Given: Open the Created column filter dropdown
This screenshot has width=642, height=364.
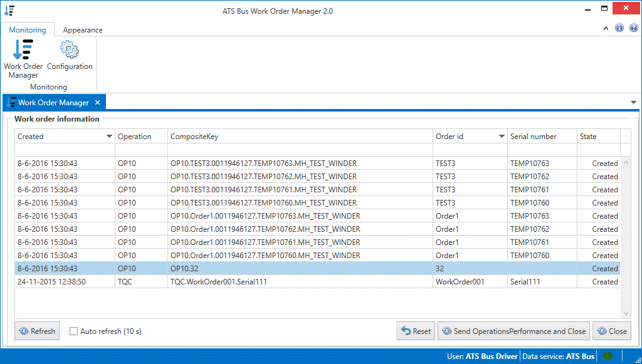Looking at the screenshot, I should click(109, 137).
